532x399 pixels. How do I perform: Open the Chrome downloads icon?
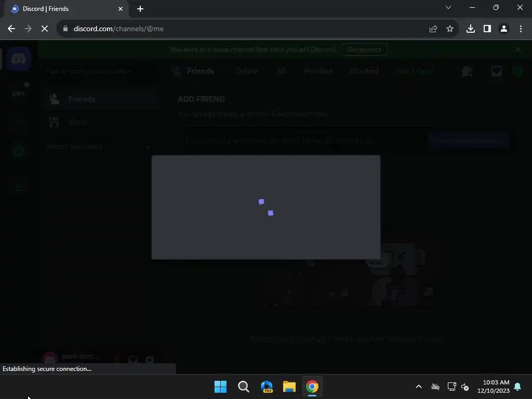click(x=471, y=29)
